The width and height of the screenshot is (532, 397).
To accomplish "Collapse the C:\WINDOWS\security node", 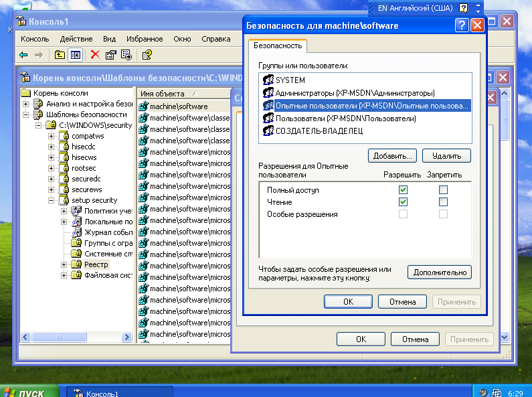I will point(38,126).
